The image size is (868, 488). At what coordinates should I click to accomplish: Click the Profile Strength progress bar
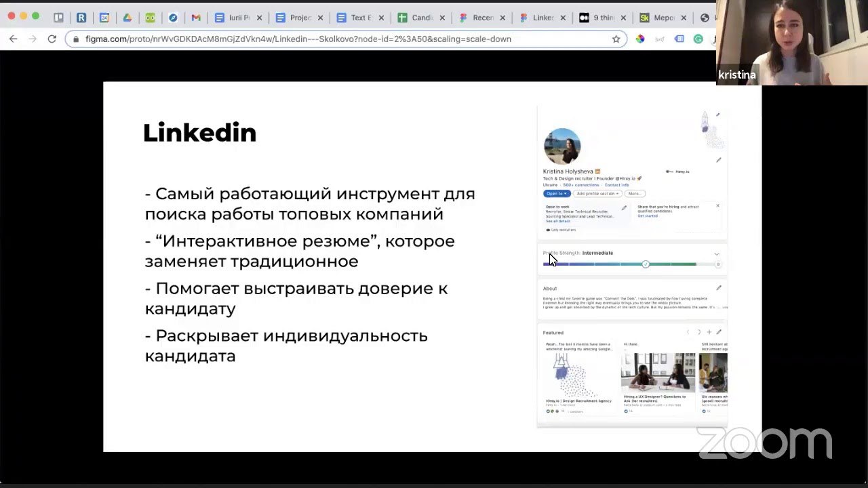click(632, 264)
